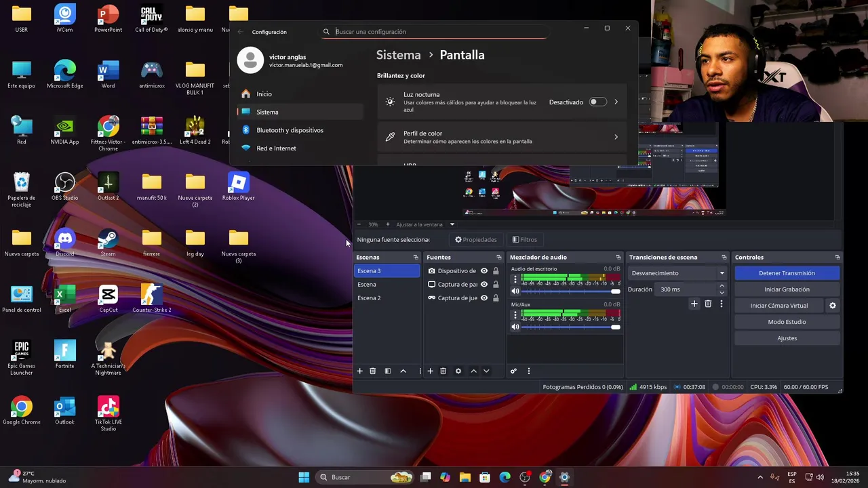
Task: Open advanced audio properties gears icon
Action: pyautogui.click(x=513, y=371)
